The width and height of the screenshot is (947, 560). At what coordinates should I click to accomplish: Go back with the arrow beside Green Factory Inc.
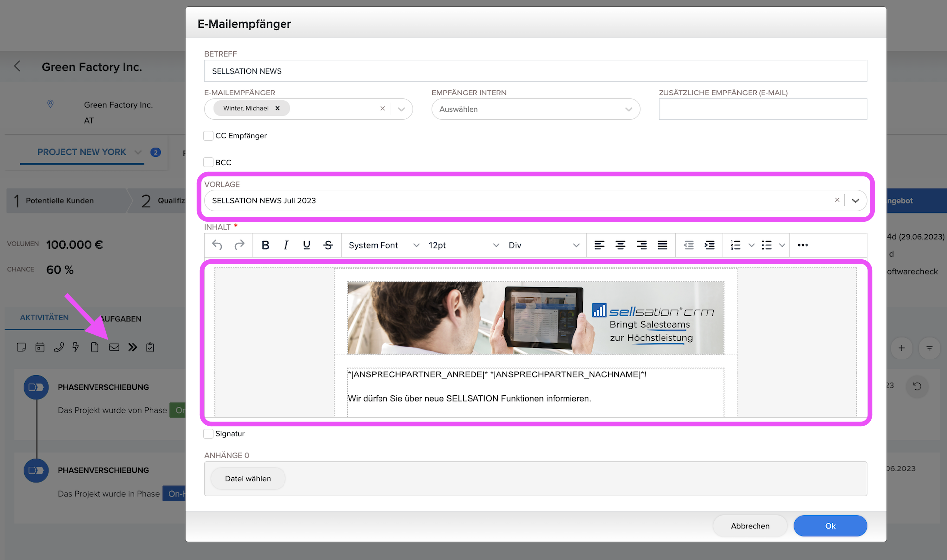pyautogui.click(x=17, y=66)
